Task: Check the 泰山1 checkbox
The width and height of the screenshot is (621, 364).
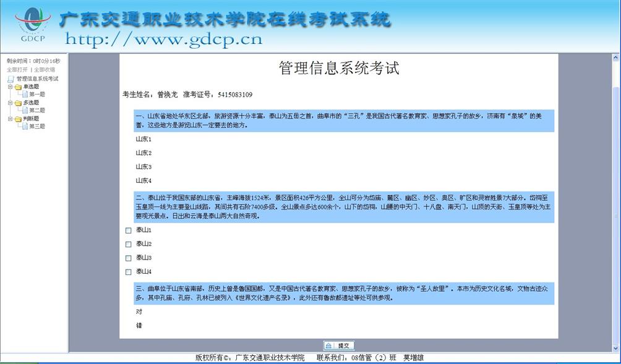Action: (128, 231)
